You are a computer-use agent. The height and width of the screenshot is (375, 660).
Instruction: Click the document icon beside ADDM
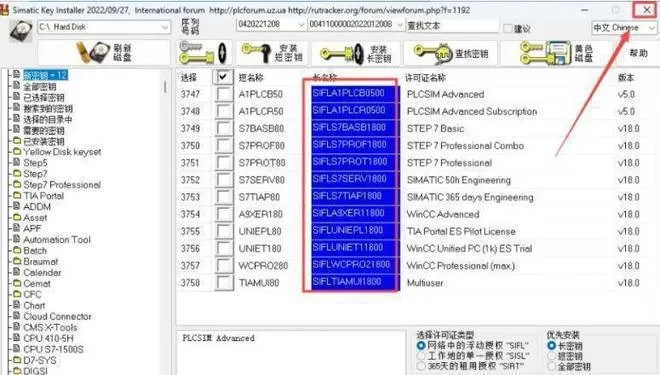coord(16,206)
